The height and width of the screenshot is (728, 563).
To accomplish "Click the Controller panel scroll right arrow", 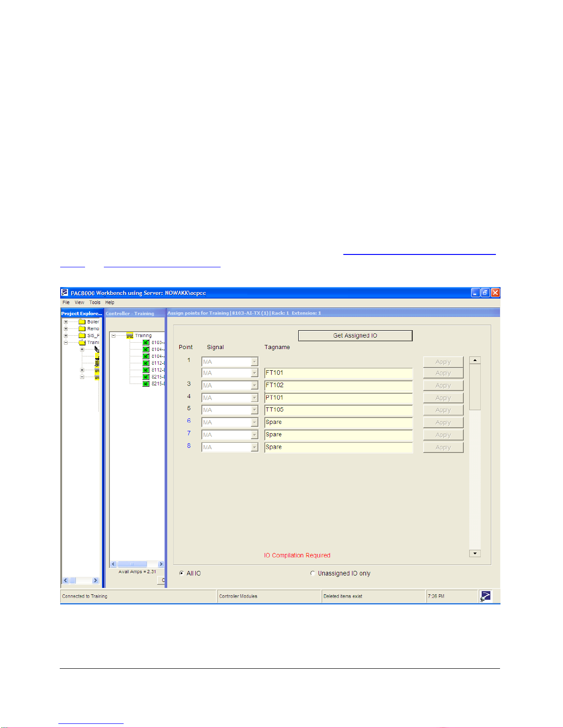I will pos(161,564).
